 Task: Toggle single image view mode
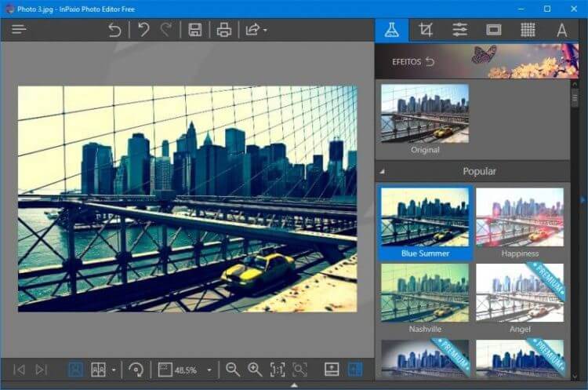[75, 370]
